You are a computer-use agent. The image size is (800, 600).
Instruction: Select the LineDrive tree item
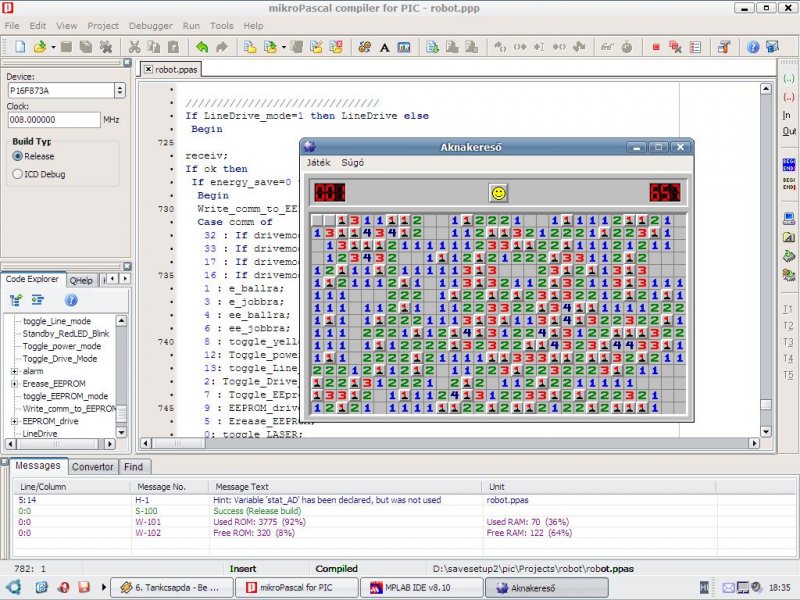click(40, 433)
